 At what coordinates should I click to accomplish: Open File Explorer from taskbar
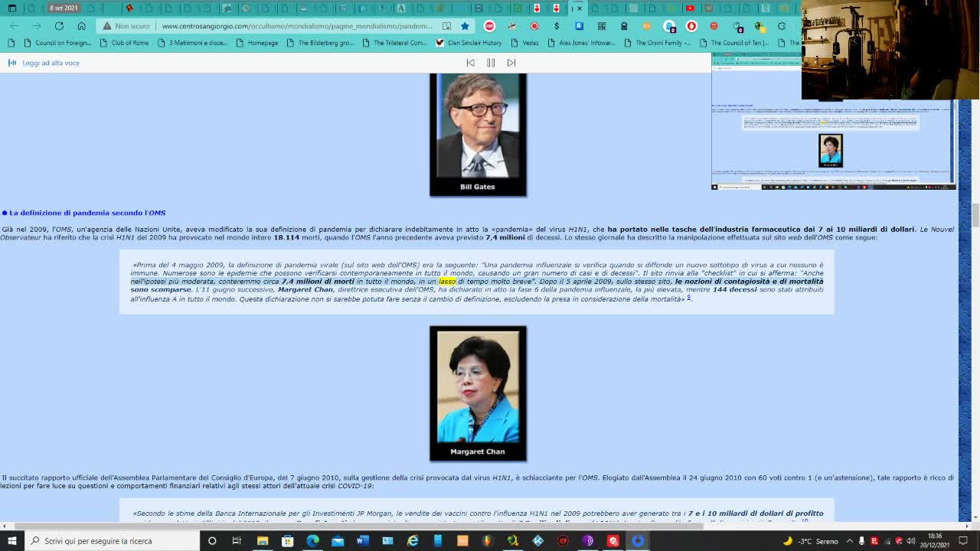click(263, 541)
